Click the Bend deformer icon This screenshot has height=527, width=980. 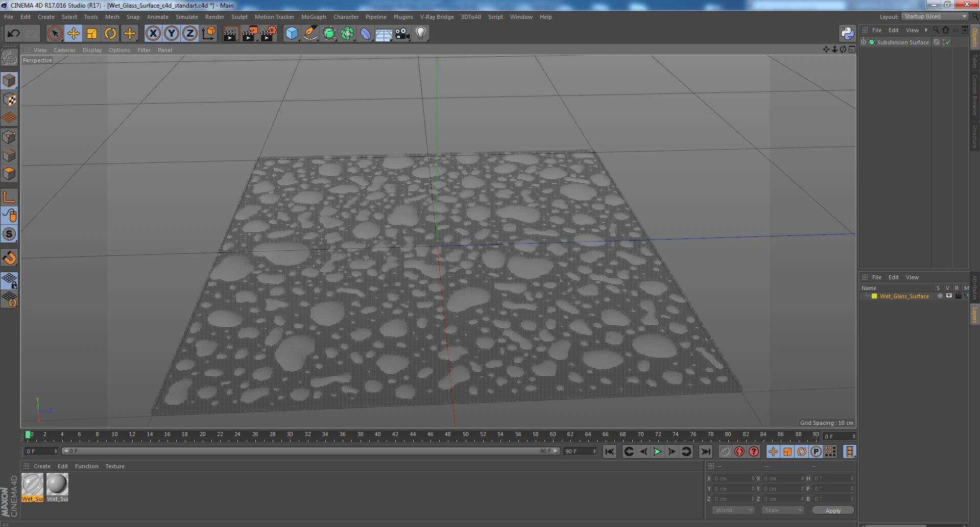pos(366,34)
